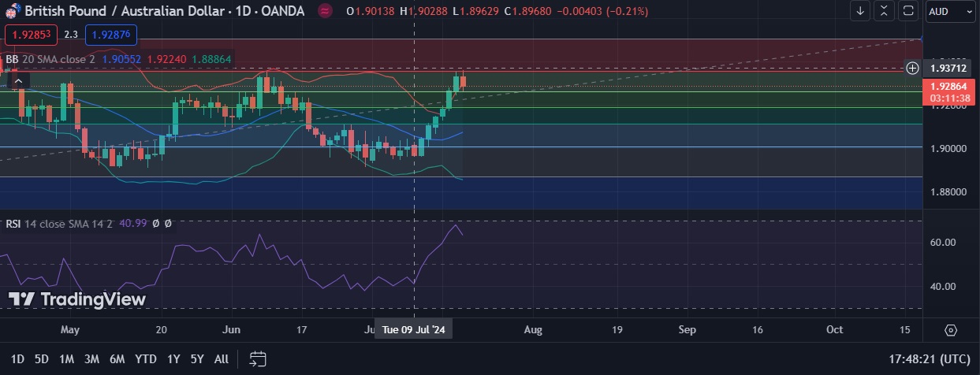The width and height of the screenshot is (980, 375).
Task: Select the RSI 14 close indicator legend
Action: [60, 224]
